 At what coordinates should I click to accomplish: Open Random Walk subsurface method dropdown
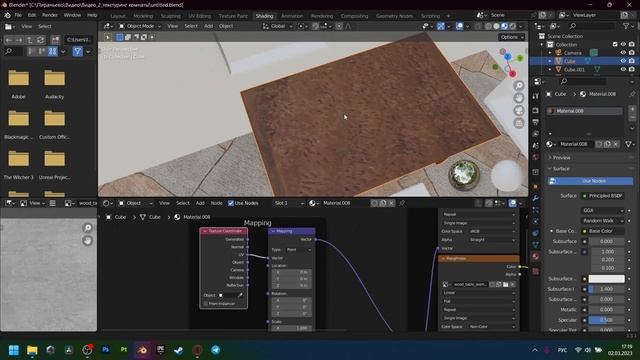[602, 221]
